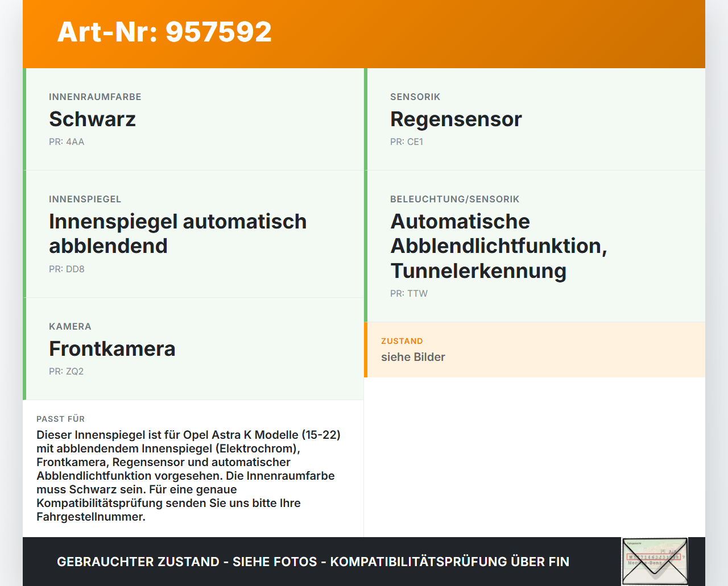Expand the PR: TTW detail line
This screenshot has width=728, height=586.
(408, 293)
